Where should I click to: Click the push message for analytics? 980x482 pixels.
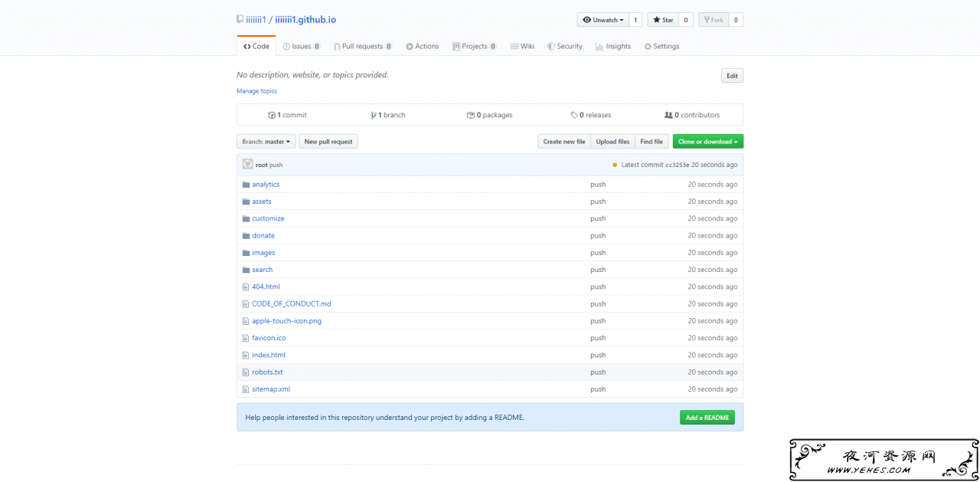click(598, 185)
